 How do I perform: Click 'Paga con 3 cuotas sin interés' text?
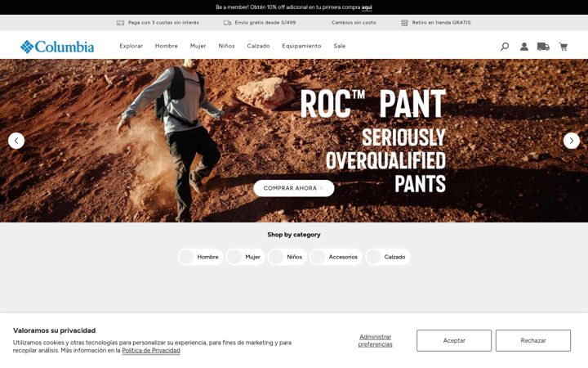pyautogui.click(x=163, y=23)
